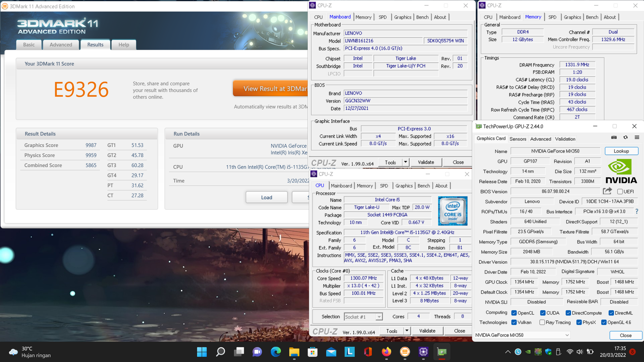Expand the Tools dropdown arrow in CPU tab CPU-Z
This screenshot has width=644, height=362.
[407, 331]
